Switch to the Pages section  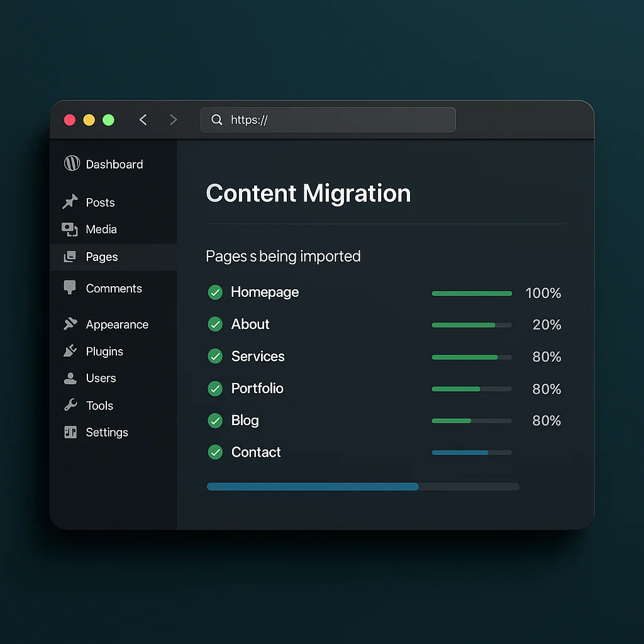103,257
